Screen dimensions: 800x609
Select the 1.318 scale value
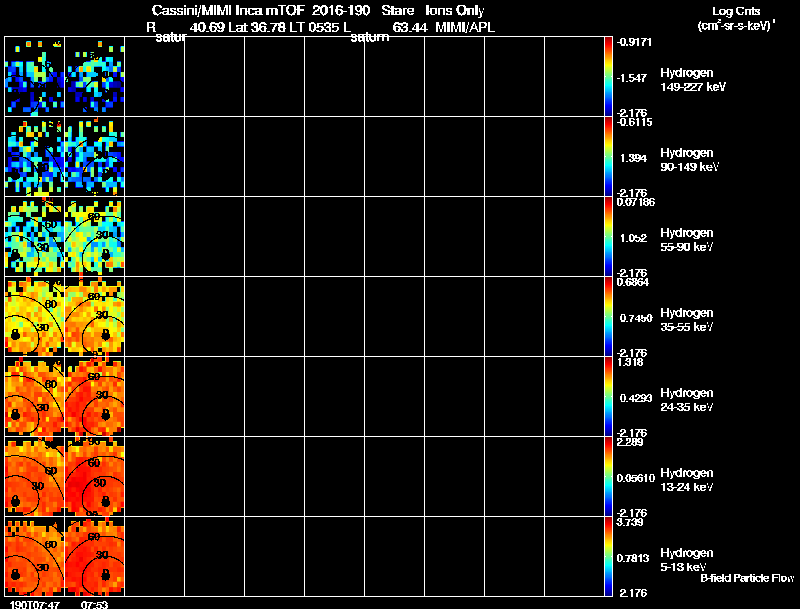click(630, 362)
